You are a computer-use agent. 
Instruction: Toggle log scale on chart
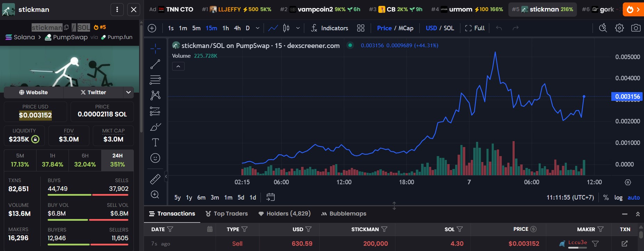618,197
